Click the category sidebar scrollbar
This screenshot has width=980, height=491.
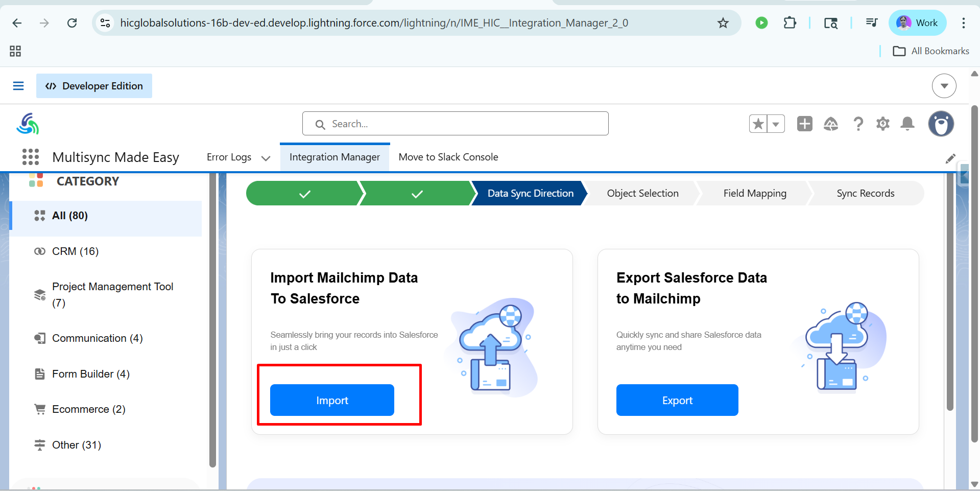coord(212,320)
